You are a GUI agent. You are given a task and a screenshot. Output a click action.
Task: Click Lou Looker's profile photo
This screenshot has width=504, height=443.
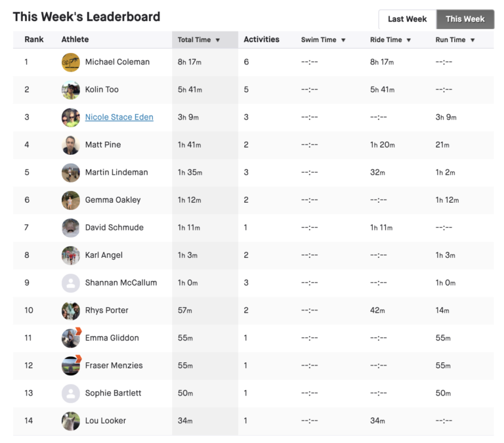(71, 421)
